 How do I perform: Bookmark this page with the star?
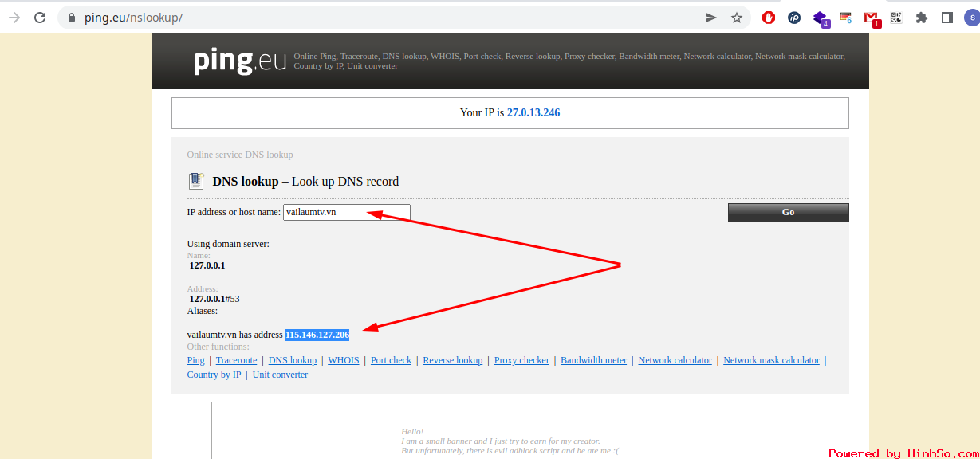737,18
